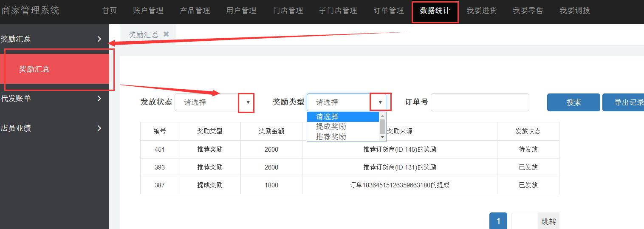Open 我要零售 in top navigation
This screenshot has width=644, height=229.
click(528, 11)
